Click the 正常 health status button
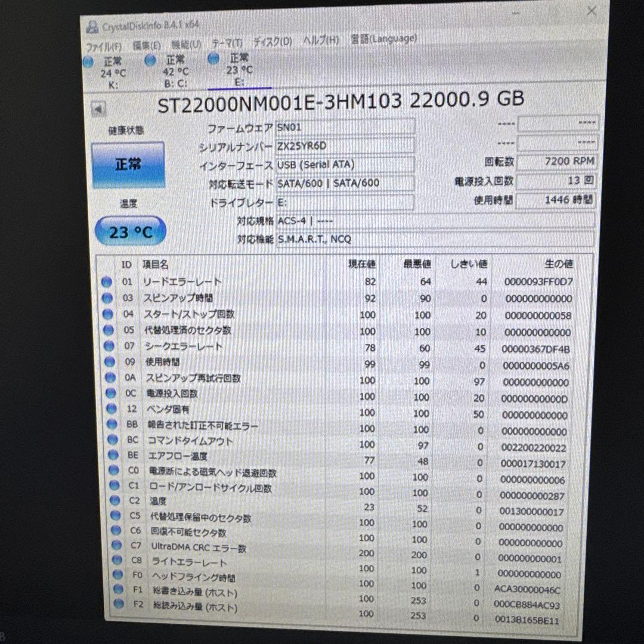Viewport: 644px width, 644px height. [128, 164]
